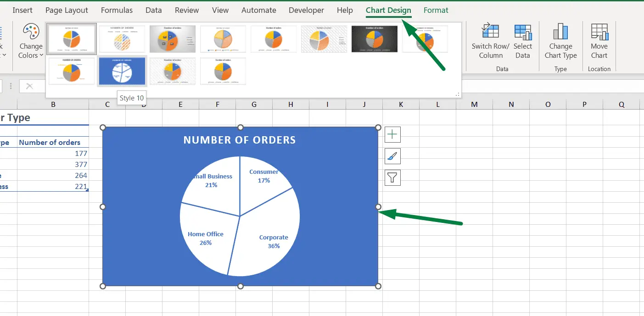Click right-middle chart resize handle

(x=378, y=207)
